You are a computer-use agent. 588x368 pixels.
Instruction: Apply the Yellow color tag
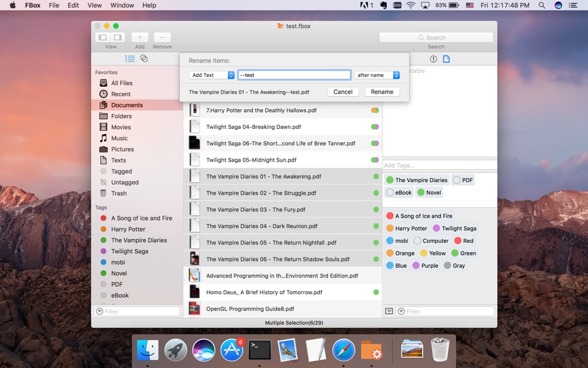433,253
